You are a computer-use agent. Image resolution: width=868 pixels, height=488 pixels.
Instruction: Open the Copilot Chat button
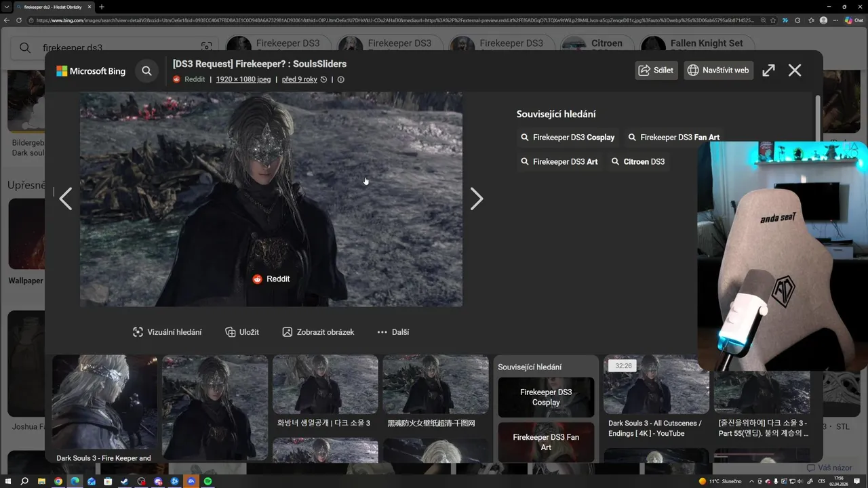[x=853, y=20]
